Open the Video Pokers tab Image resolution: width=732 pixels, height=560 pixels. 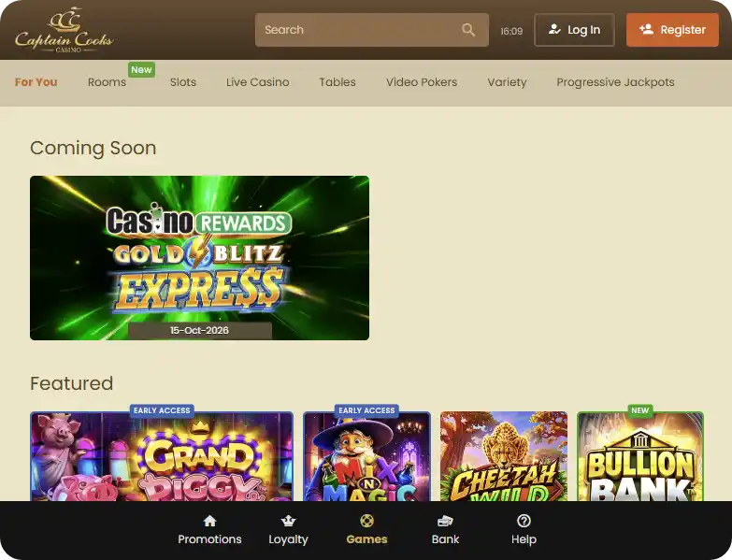[422, 82]
